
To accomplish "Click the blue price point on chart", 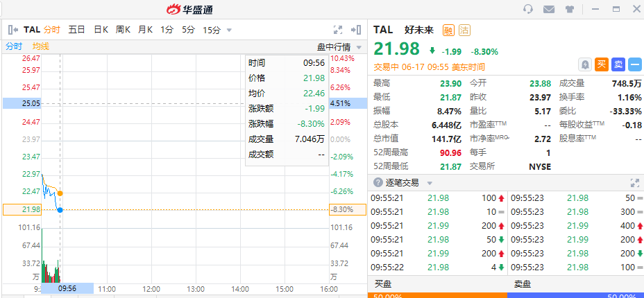I will pyautogui.click(x=60, y=210).
